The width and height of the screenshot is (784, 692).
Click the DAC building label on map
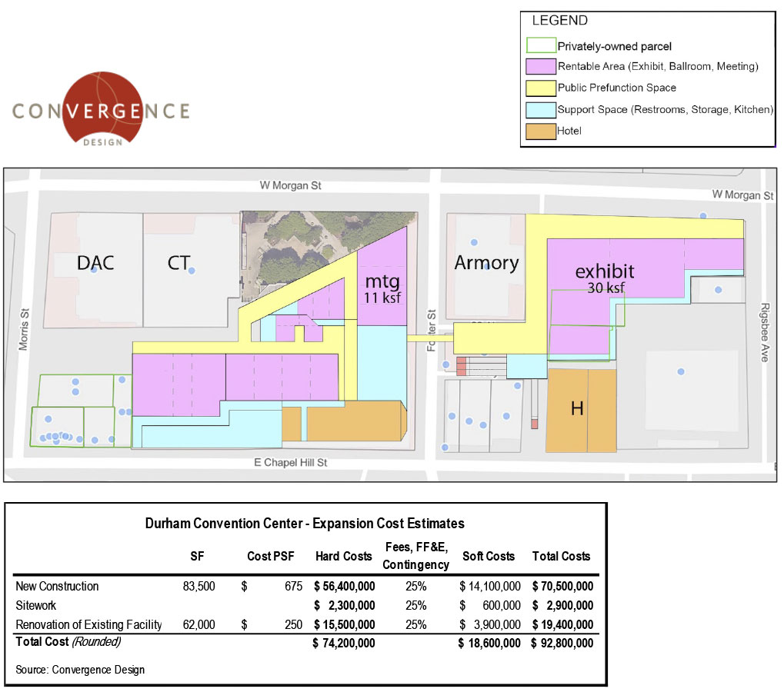tap(95, 263)
